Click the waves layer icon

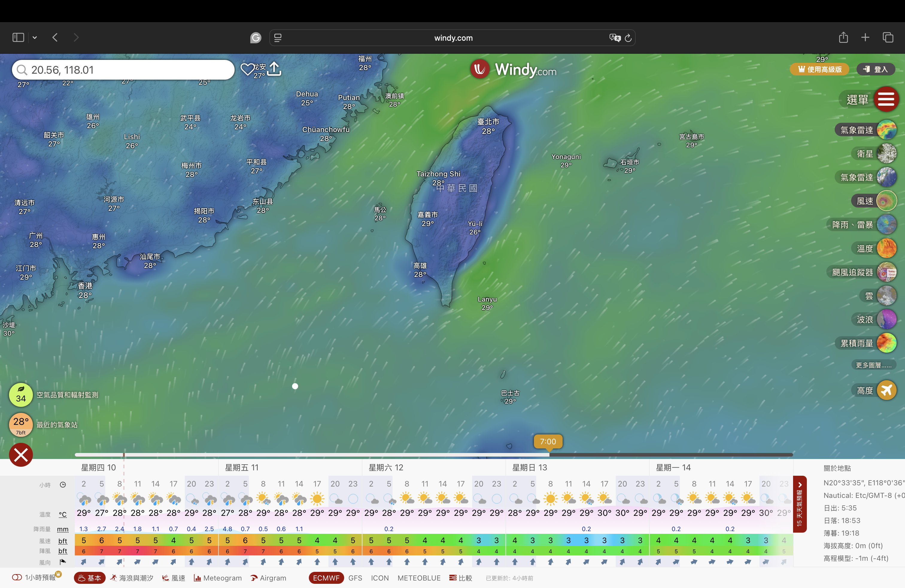click(886, 319)
